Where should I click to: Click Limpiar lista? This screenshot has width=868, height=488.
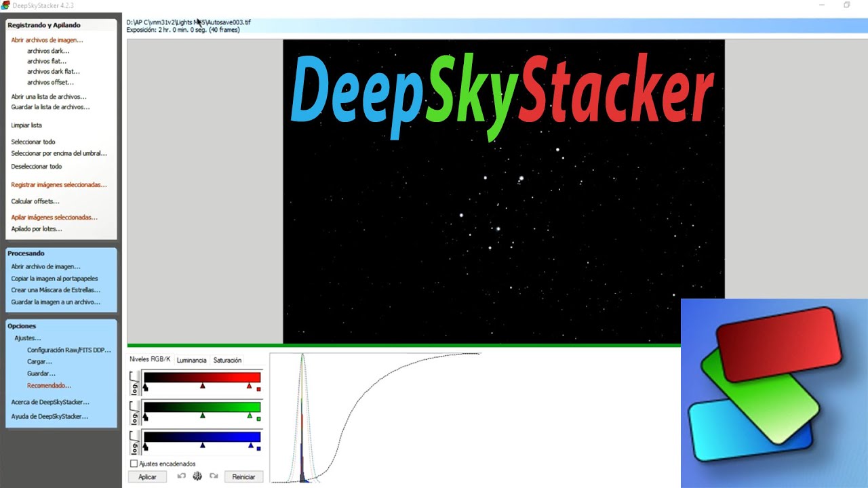[26, 125]
